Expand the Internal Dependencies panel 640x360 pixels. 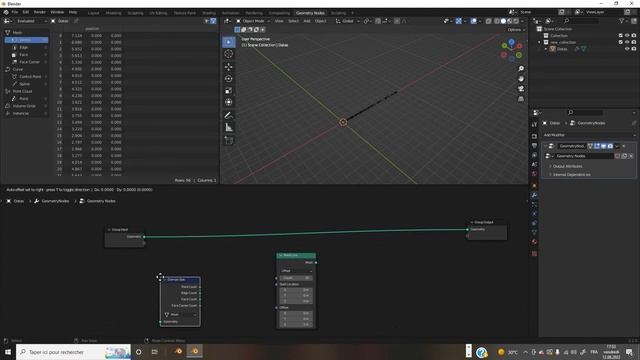coord(571,175)
